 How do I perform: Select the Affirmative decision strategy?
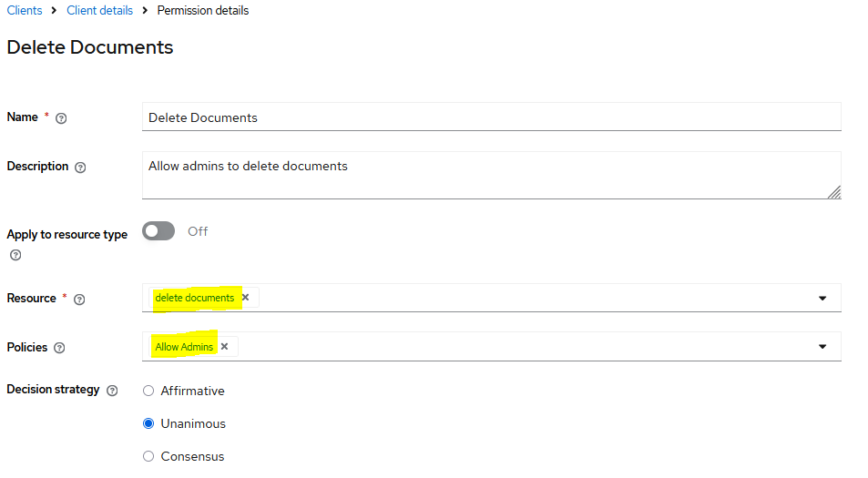pyautogui.click(x=148, y=391)
